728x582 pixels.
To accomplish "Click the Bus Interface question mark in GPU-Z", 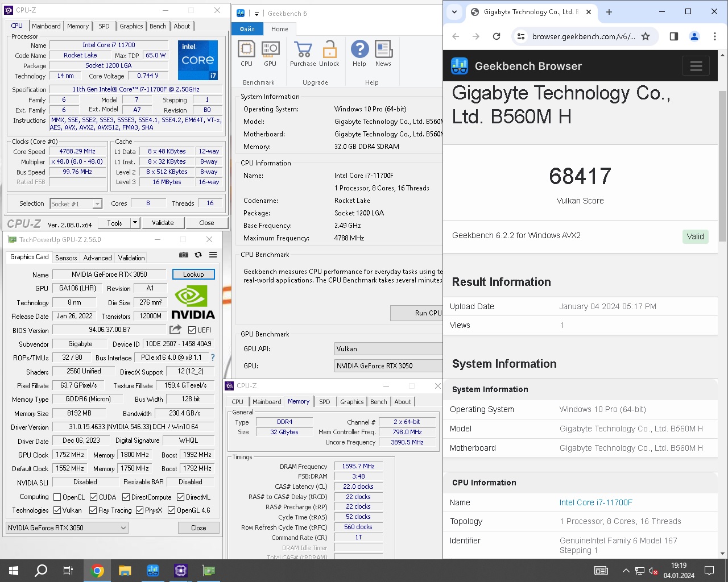I will [x=213, y=357].
